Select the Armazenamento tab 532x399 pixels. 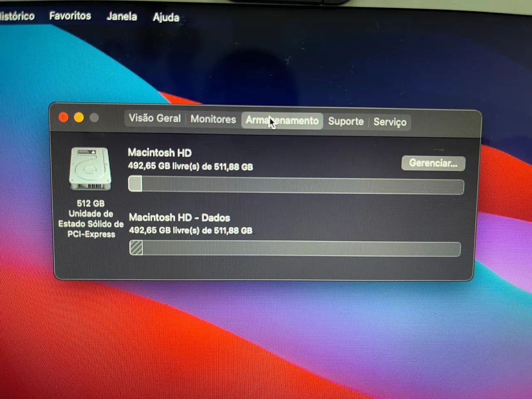click(282, 121)
